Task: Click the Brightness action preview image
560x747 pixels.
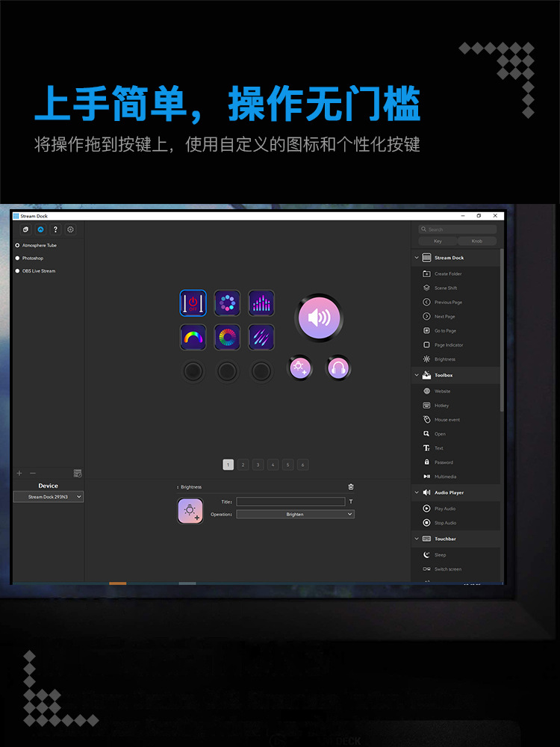Action: (190, 511)
